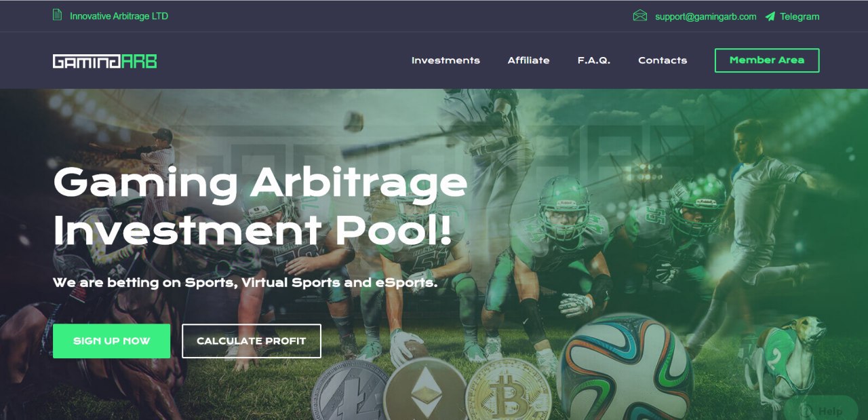Viewport: 868px width, 420px height.
Task: Click the soccer ball image
Action: 625,370
